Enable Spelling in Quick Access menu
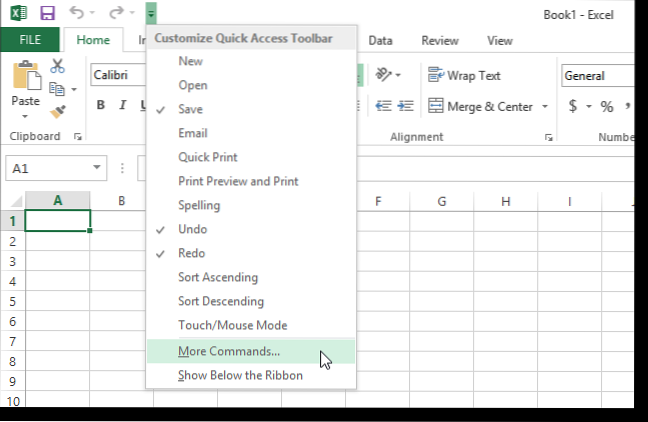Image resolution: width=648 pixels, height=422 pixels. pyautogui.click(x=251, y=205)
